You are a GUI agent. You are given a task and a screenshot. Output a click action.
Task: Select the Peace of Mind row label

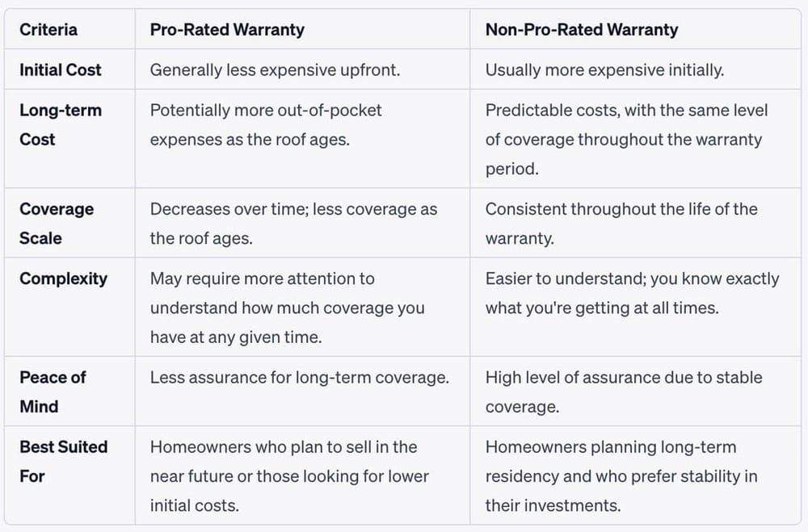pos(53,392)
